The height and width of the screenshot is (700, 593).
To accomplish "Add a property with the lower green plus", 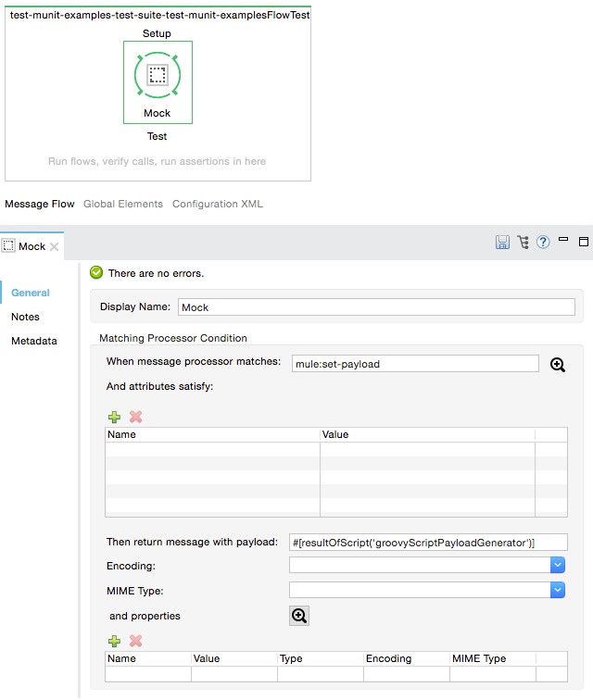I will 115,641.
